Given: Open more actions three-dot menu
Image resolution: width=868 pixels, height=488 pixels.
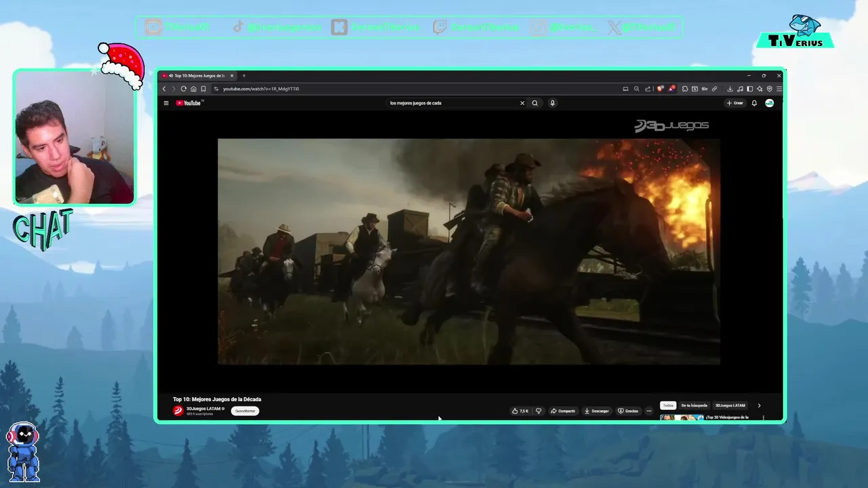Looking at the screenshot, I should (x=649, y=411).
